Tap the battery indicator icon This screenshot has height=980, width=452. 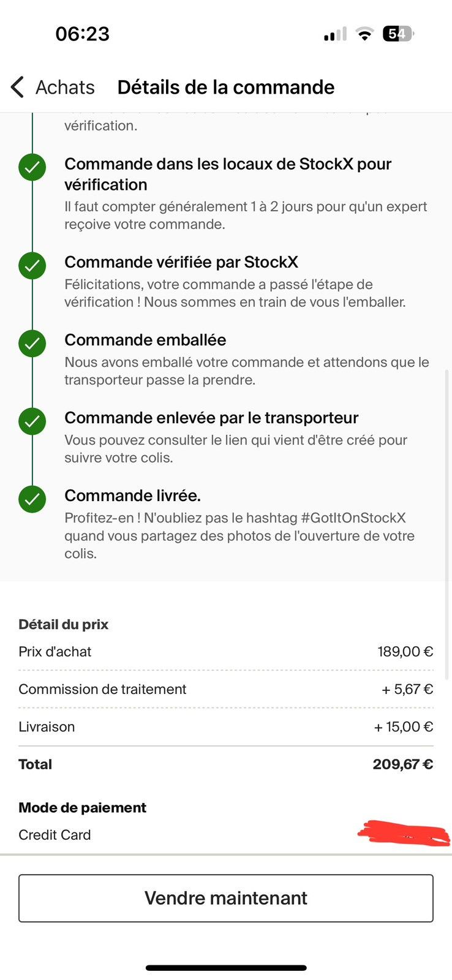click(398, 34)
